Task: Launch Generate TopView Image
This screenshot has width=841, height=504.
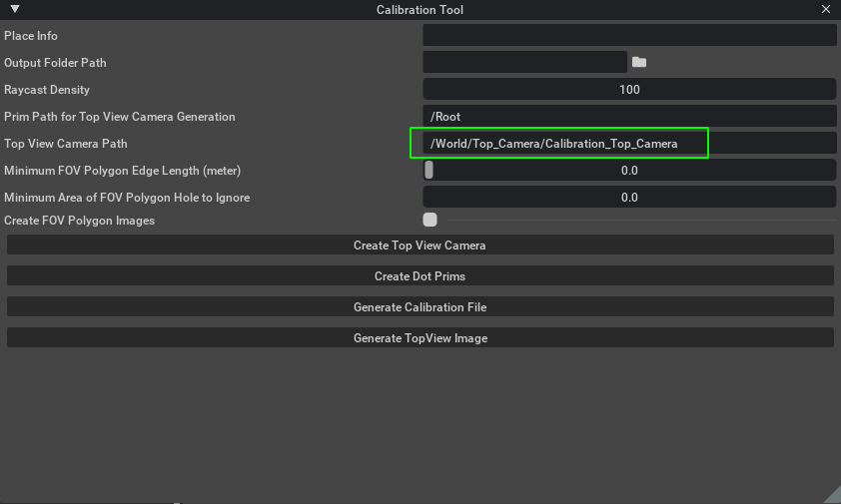Action: pyautogui.click(x=420, y=337)
